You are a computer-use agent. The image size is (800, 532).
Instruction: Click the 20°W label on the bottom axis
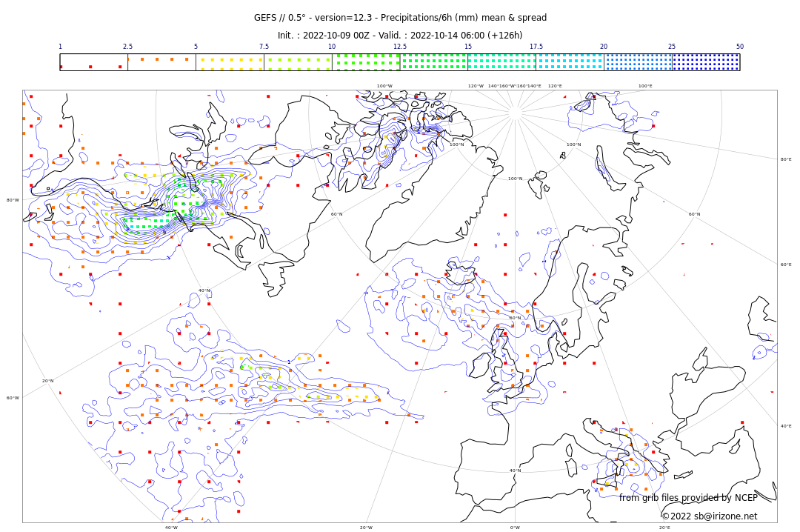point(366,528)
